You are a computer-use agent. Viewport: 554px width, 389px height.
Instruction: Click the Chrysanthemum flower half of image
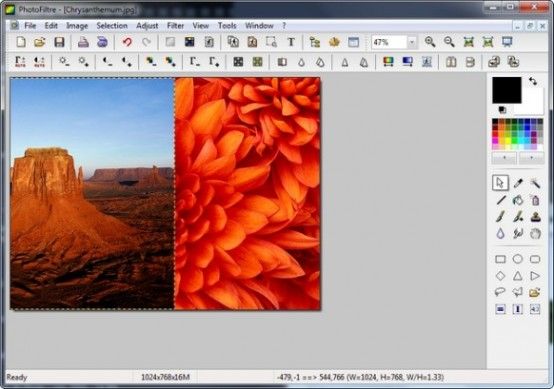[x=248, y=194]
